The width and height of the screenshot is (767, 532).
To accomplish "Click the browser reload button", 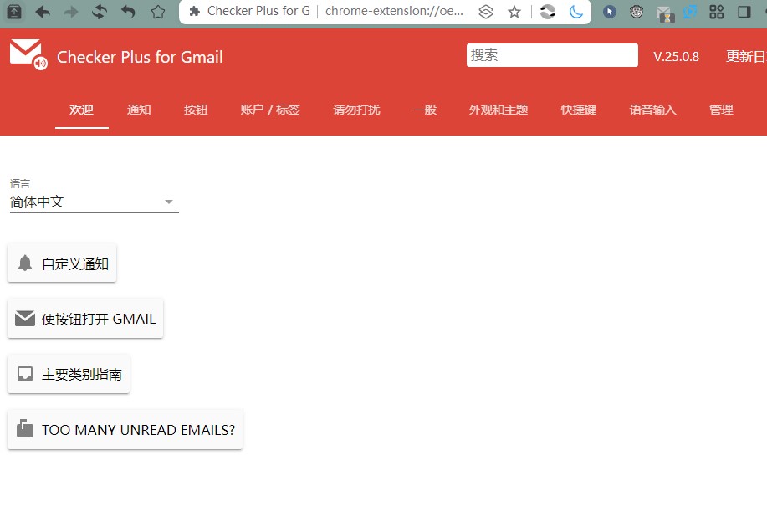I will (100, 12).
